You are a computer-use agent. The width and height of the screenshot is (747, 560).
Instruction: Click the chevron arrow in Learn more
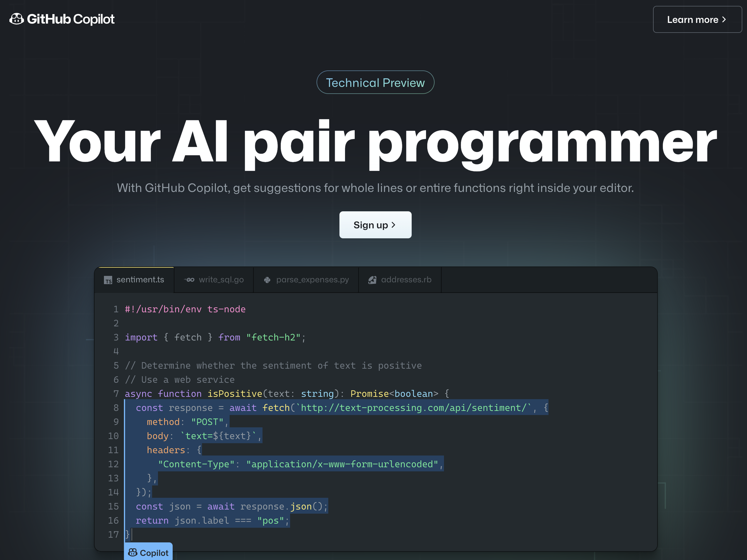(724, 20)
